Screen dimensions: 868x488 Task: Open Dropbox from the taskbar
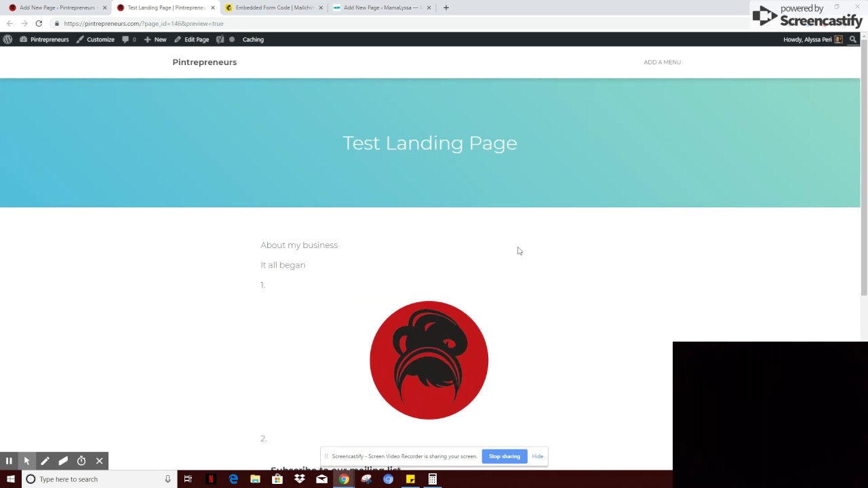point(300,479)
